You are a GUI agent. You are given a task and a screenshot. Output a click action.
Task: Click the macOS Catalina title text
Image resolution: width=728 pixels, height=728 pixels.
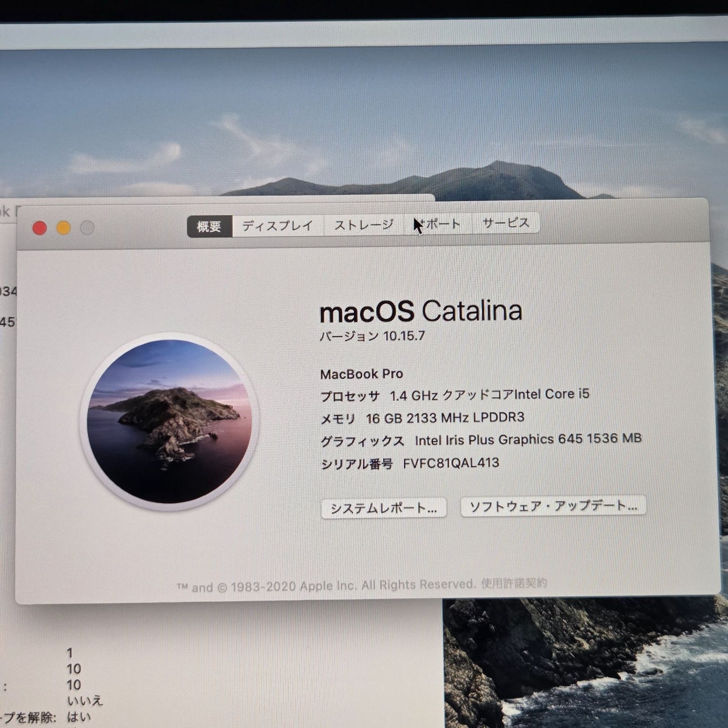[421, 311]
